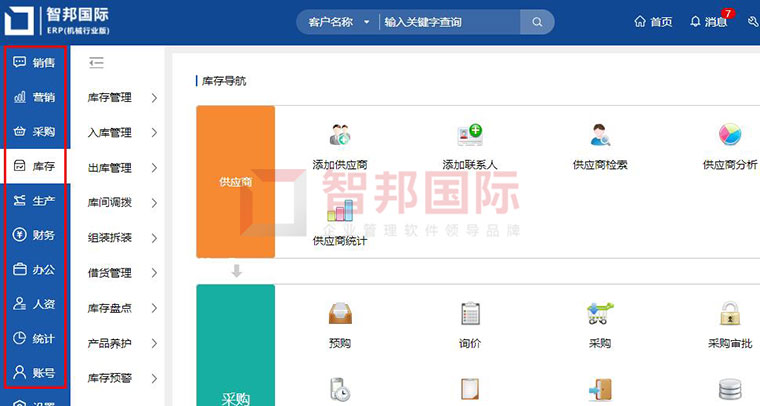The image size is (760, 406).
Task: Expand 借货管理 submenu
Action: 122,273
